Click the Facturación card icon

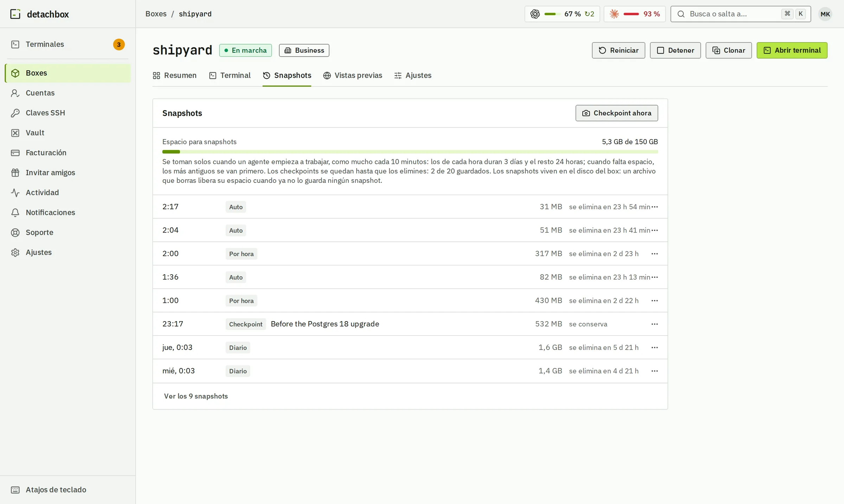point(15,153)
